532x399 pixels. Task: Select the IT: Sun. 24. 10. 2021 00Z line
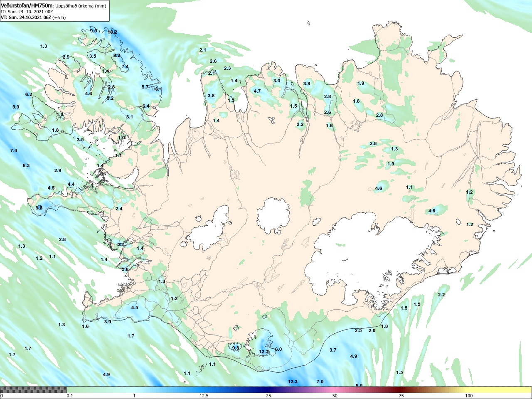click(27, 12)
